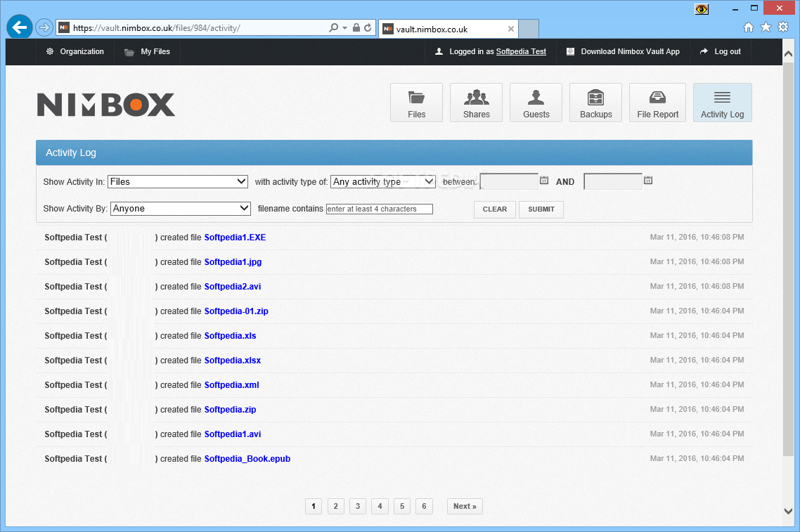Viewport: 800px width, 532px height.
Task: Open the Shares section
Action: point(476,103)
